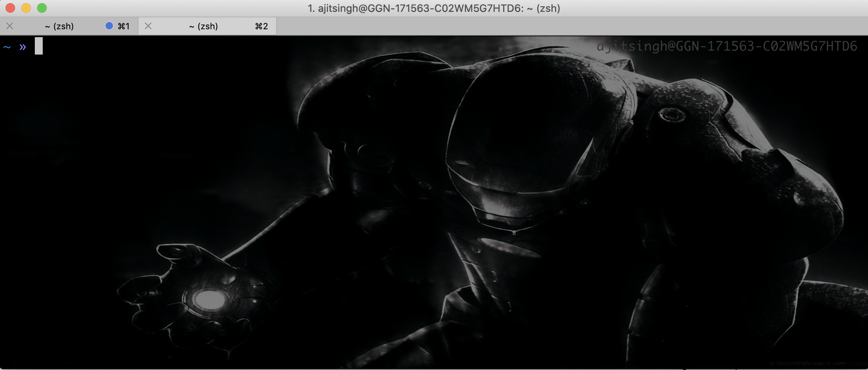Click the ⌘1 shortcut label

[x=124, y=26]
